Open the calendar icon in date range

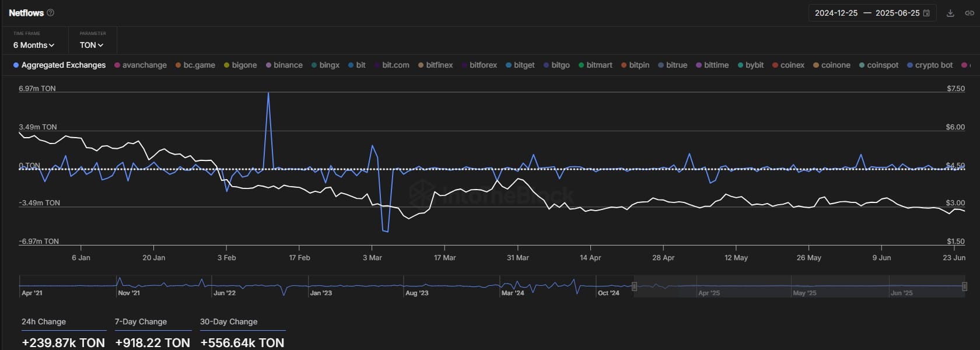tap(926, 13)
